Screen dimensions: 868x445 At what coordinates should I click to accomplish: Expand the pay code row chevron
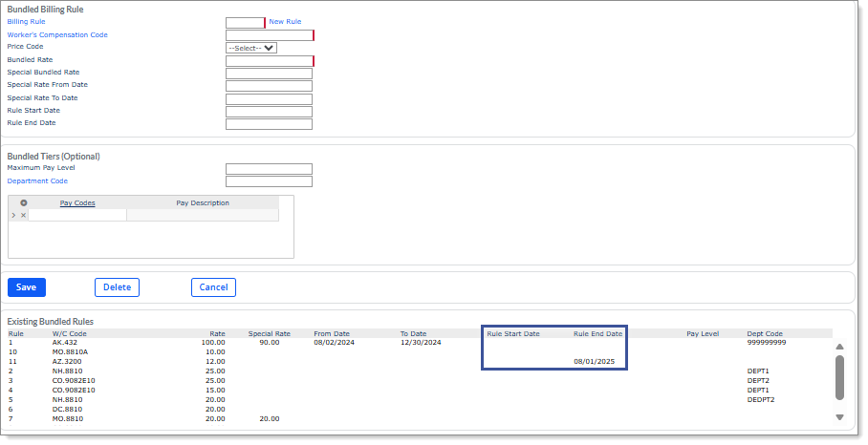[x=13, y=216]
